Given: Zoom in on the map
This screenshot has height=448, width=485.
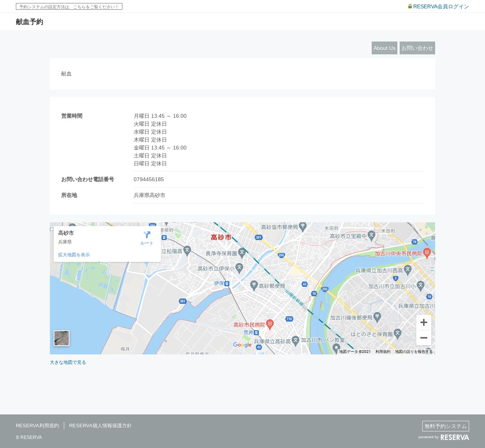Looking at the screenshot, I should (x=423, y=322).
